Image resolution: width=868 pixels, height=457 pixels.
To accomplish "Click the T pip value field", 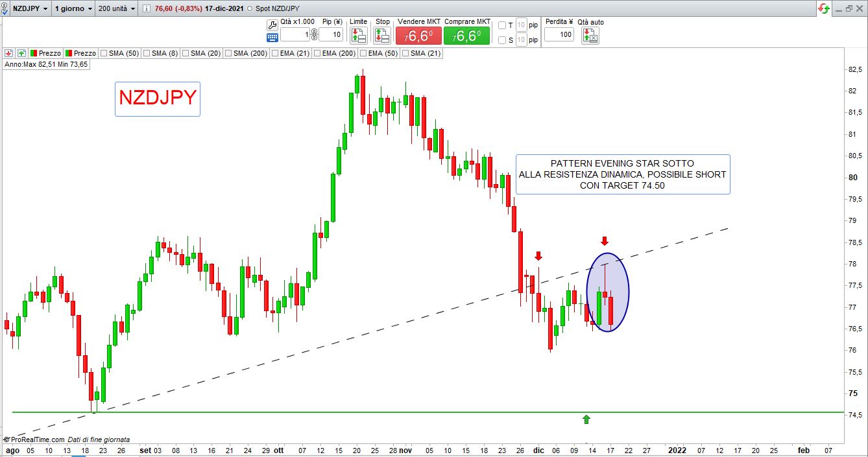I will click(521, 25).
